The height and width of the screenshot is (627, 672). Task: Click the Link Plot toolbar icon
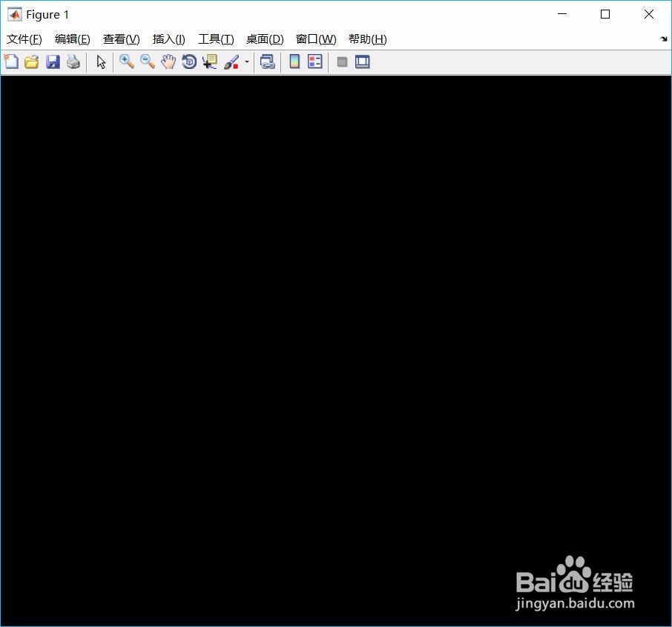(x=268, y=62)
